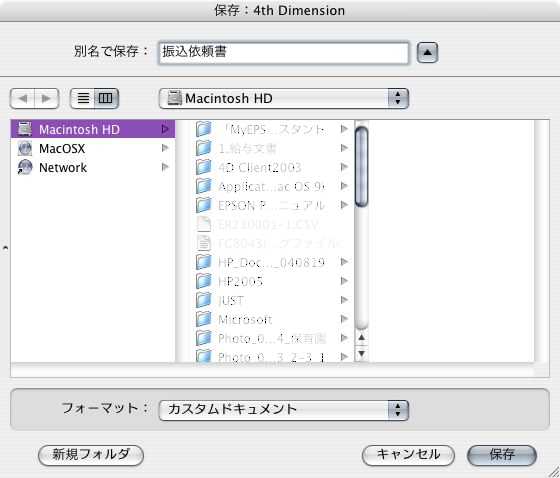Screen dimensions: 560x478
Task: Go back with the left arrow button
Action: [x=22, y=98]
